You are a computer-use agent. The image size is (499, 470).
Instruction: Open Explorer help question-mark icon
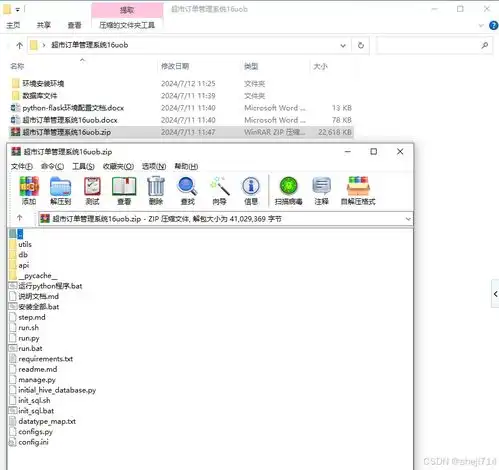coord(493,25)
